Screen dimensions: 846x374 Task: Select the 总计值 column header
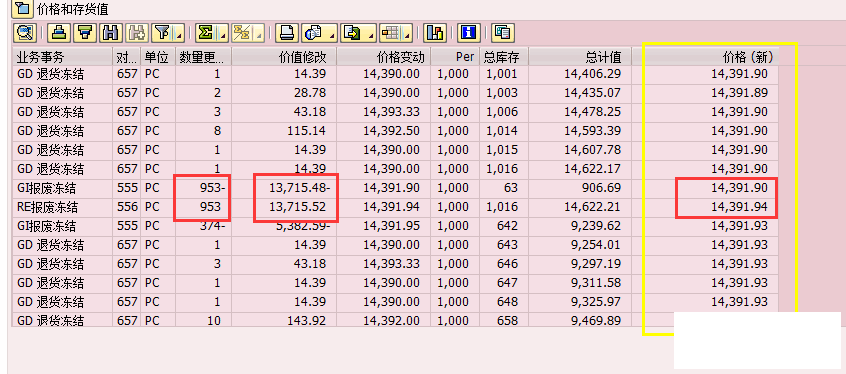pyautogui.click(x=581, y=57)
